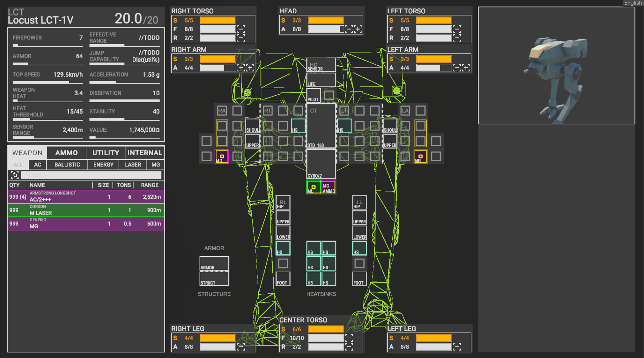Click the weapon filter text field

[91, 175]
